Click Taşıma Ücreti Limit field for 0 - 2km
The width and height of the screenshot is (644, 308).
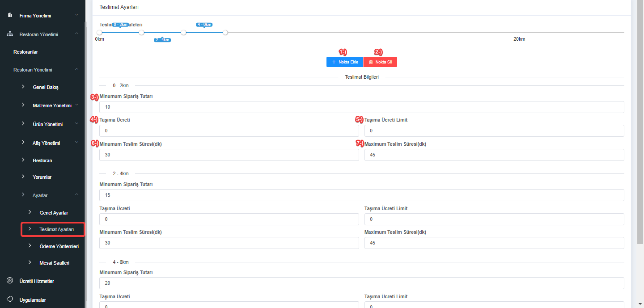tap(494, 131)
